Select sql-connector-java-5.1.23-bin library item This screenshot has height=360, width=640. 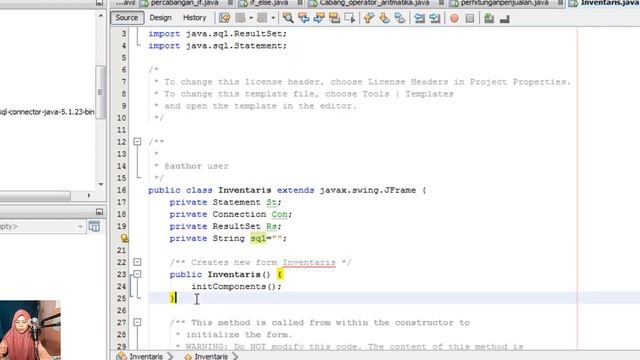click(x=47, y=112)
